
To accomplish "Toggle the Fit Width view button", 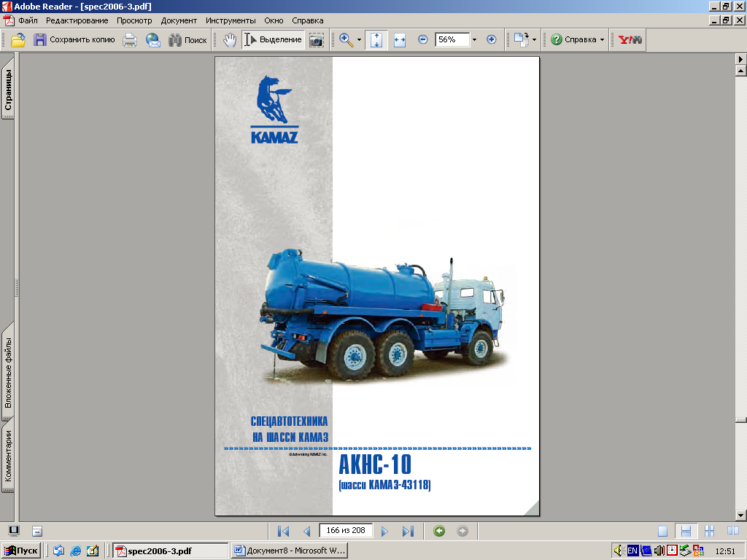I will [400, 40].
